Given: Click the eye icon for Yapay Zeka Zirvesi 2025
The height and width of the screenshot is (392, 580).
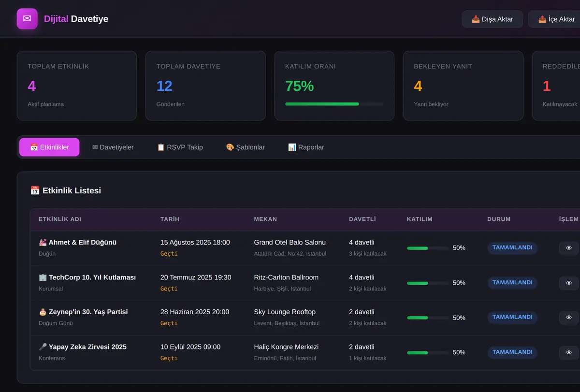Looking at the screenshot, I should pos(569,353).
